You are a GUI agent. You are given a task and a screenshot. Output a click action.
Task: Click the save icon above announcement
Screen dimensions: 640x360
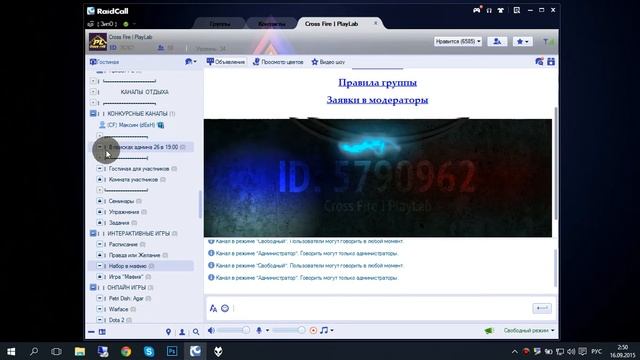click(x=551, y=62)
